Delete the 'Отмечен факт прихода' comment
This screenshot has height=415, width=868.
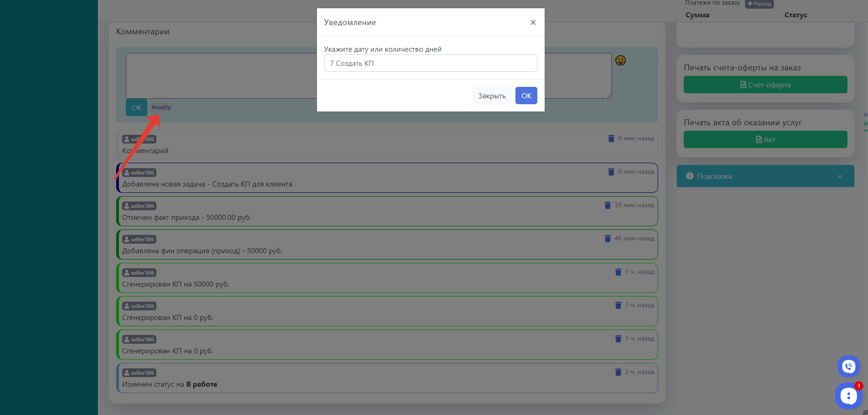click(x=607, y=205)
